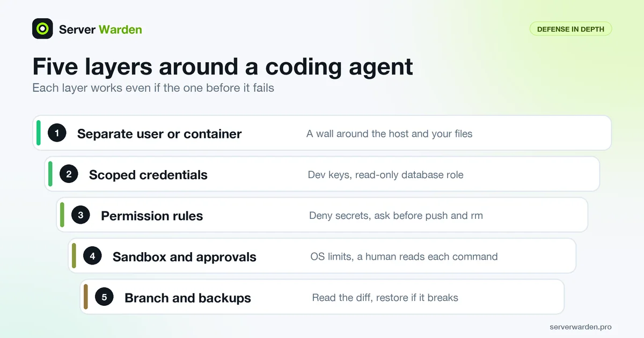Select Permission rules title
Screen dimensions: 644x338
point(152,216)
